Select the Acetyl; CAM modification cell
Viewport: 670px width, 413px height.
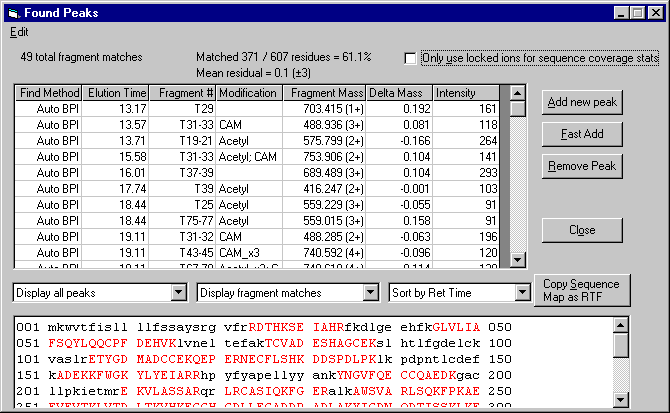tap(250, 157)
